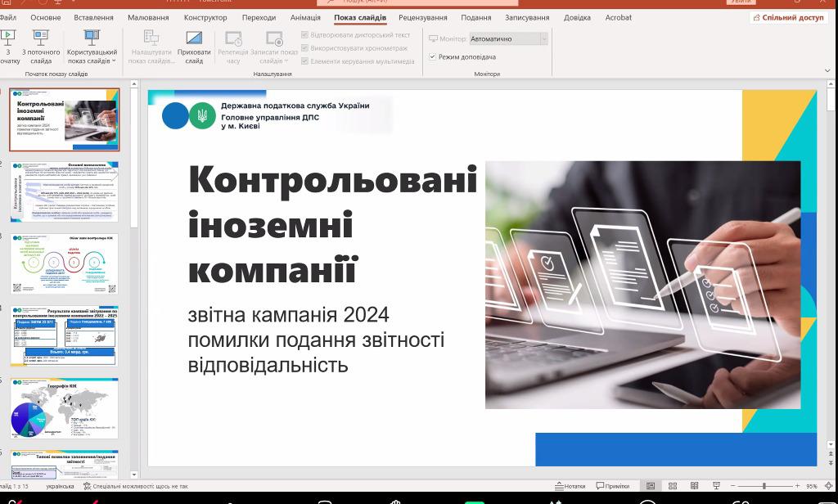Click the slide editor scroll down arrow
838x504 pixels.
(831, 444)
